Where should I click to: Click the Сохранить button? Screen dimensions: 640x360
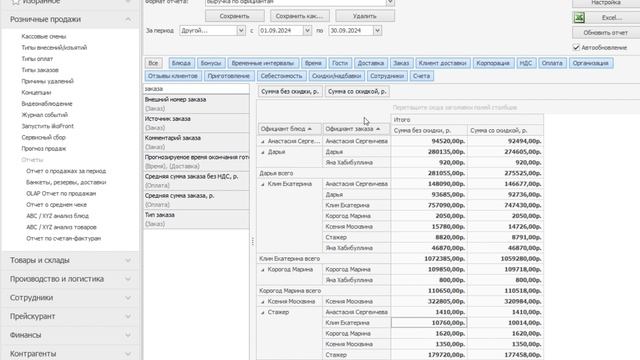click(234, 16)
